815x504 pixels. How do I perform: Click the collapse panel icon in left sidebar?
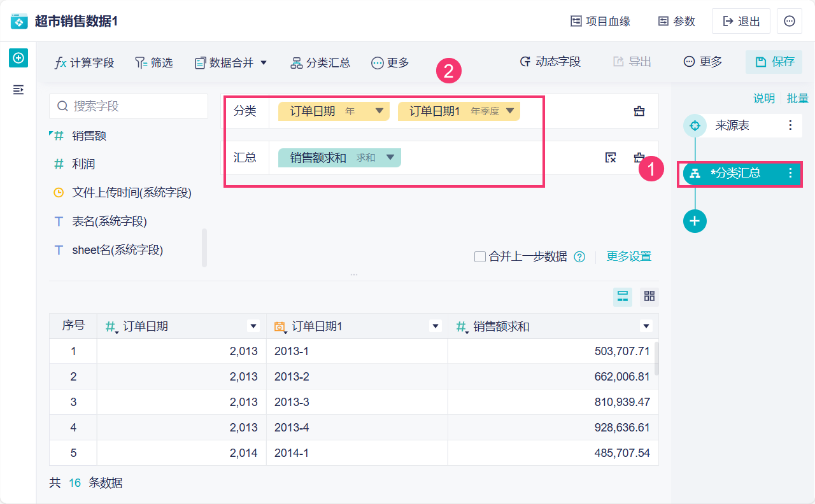coord(18,90)
